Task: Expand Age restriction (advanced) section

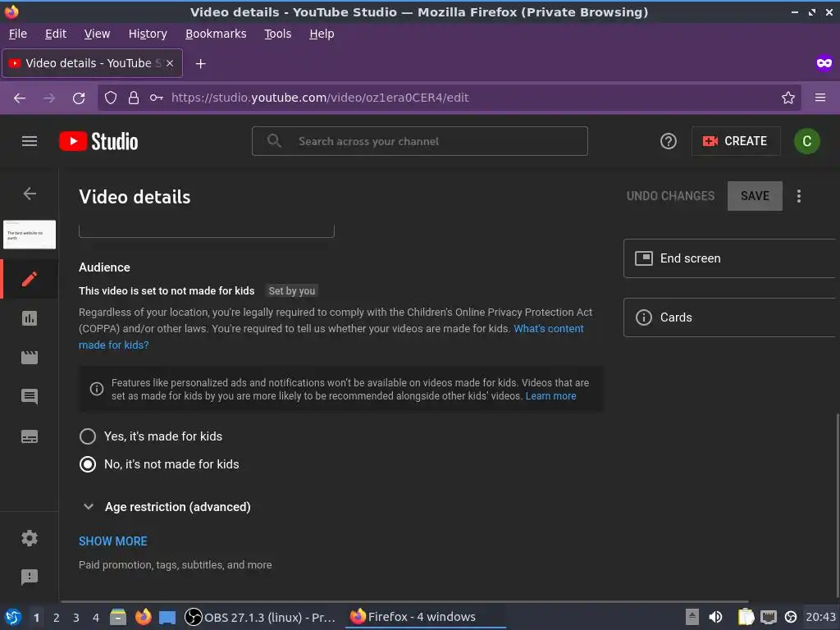Action: click(167, 507)
